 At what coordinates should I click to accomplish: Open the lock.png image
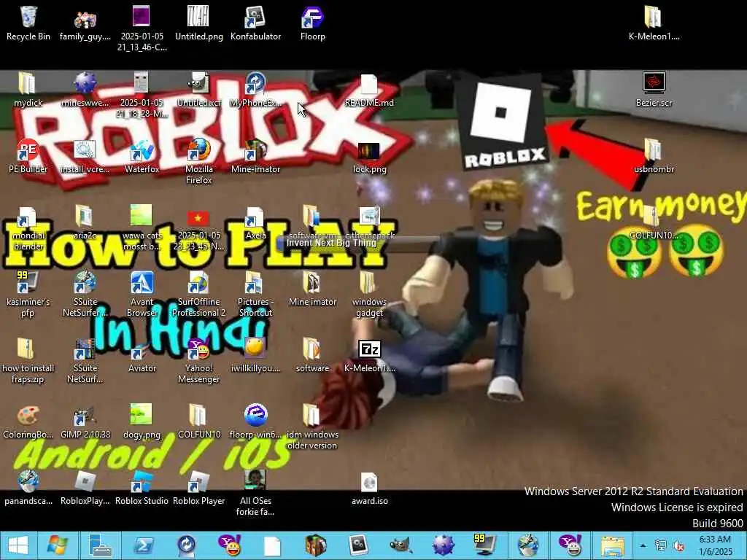(369, 156)
